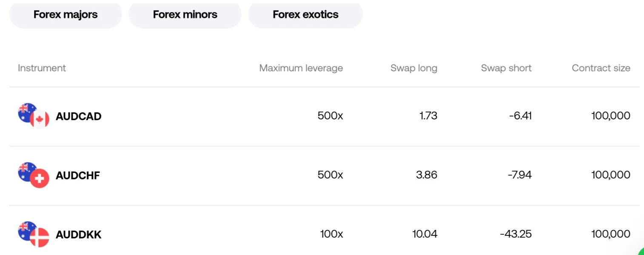Open the AUDCHF instrument link
This screenshot has width=644, height=255.
[x=78, y=176]
